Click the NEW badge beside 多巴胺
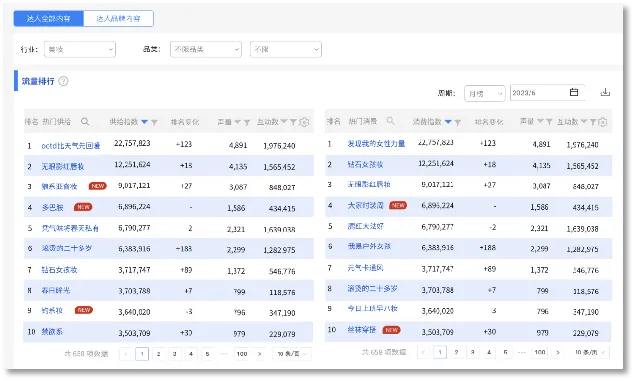The height and width of the screenshot is (381, 635). [x=83, y=207]
